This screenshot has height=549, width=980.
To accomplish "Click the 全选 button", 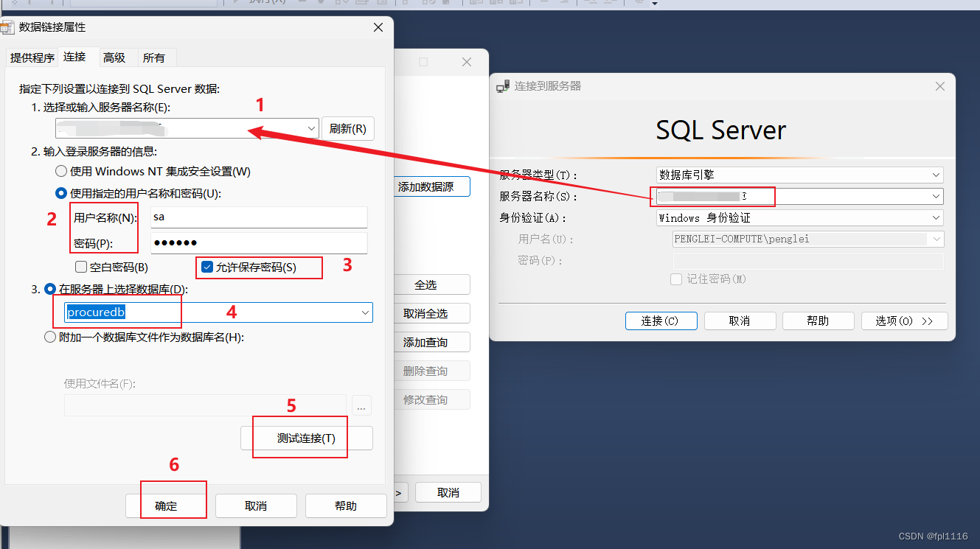I will 432,284.
